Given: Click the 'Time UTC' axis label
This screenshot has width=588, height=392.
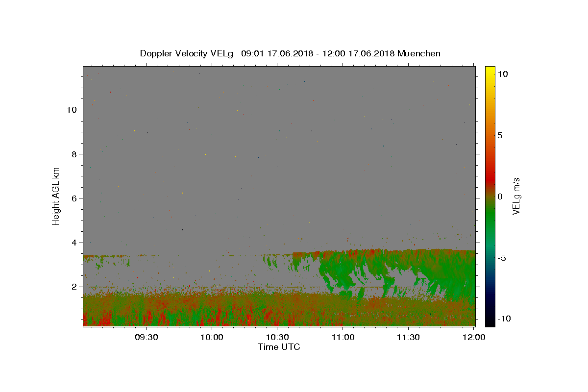Looking at the screenshot, I should [279, 347].
